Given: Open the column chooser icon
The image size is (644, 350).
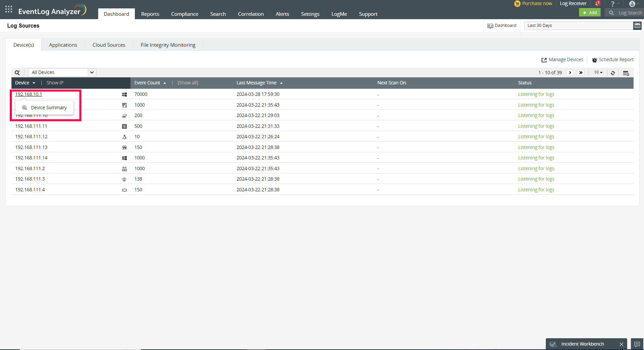Looking at the screenshot, I should (626, 73).
